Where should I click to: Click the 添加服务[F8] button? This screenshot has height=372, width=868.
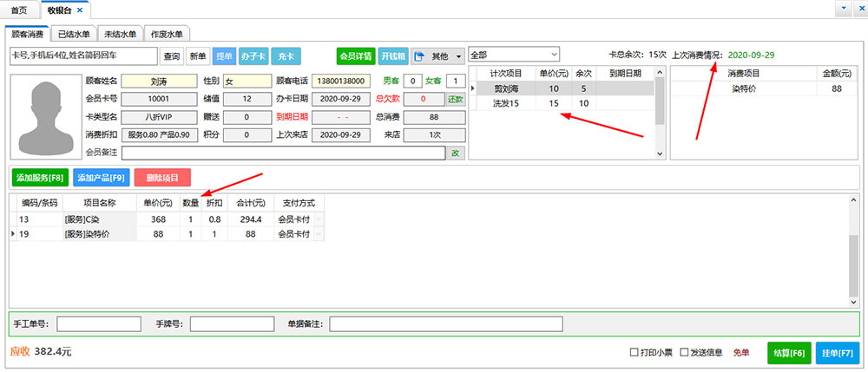point(39,178)
